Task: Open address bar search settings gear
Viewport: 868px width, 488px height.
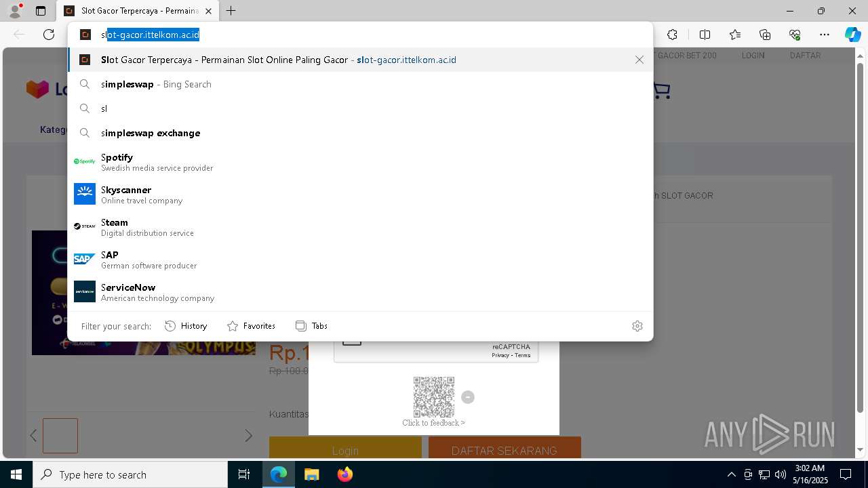Action: [x=637, y=326]
